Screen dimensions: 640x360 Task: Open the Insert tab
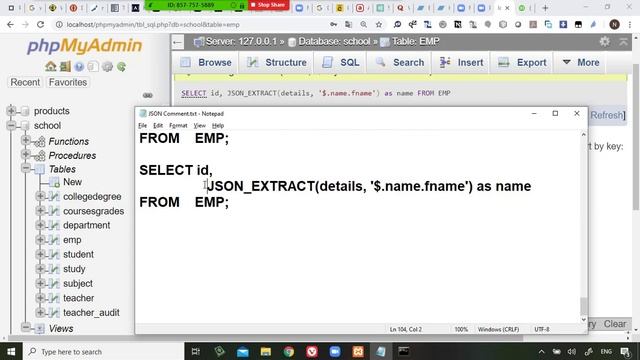point(462,62)
